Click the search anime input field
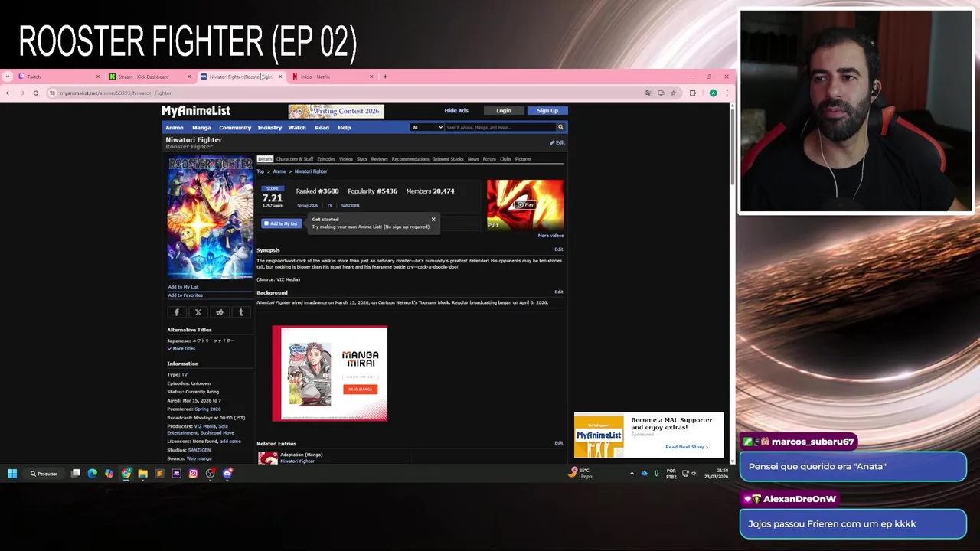The height and width of the screenshot is (551, 980). pyautogui.click(x=500, y=127)
